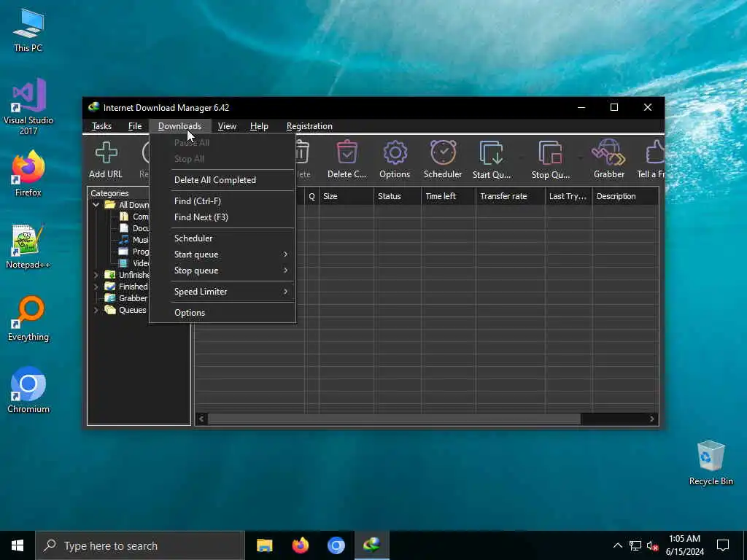
Task: Sort by the Status column header
Action: [x=398, y=196]
